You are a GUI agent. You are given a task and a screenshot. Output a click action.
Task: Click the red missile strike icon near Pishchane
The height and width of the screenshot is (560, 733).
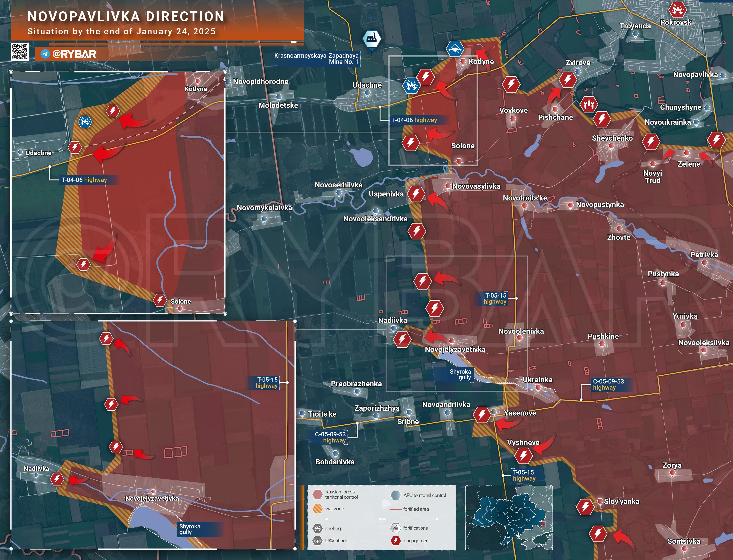point(589,104)
